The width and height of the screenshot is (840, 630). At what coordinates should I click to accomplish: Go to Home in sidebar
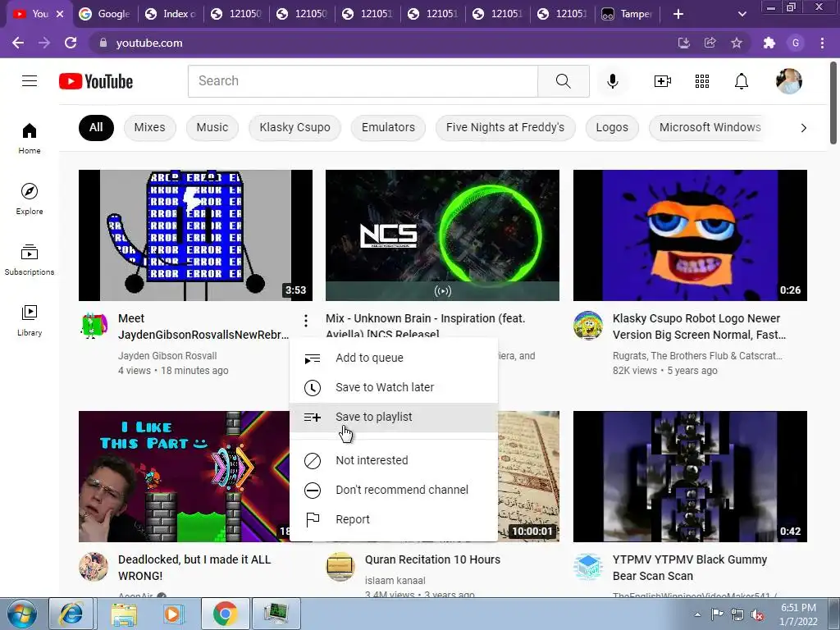click(x=30, y=138)
